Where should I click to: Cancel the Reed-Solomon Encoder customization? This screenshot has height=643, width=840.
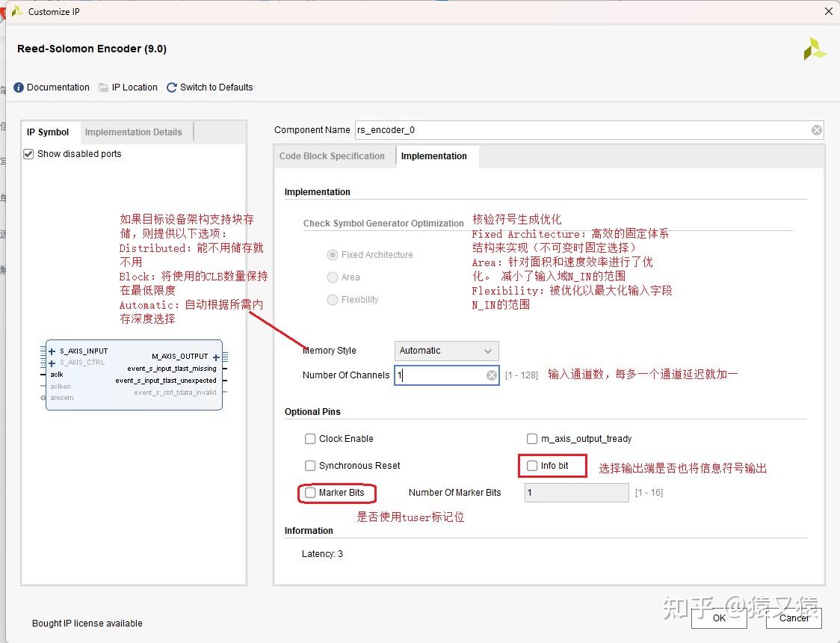click(x=794, y=618)
